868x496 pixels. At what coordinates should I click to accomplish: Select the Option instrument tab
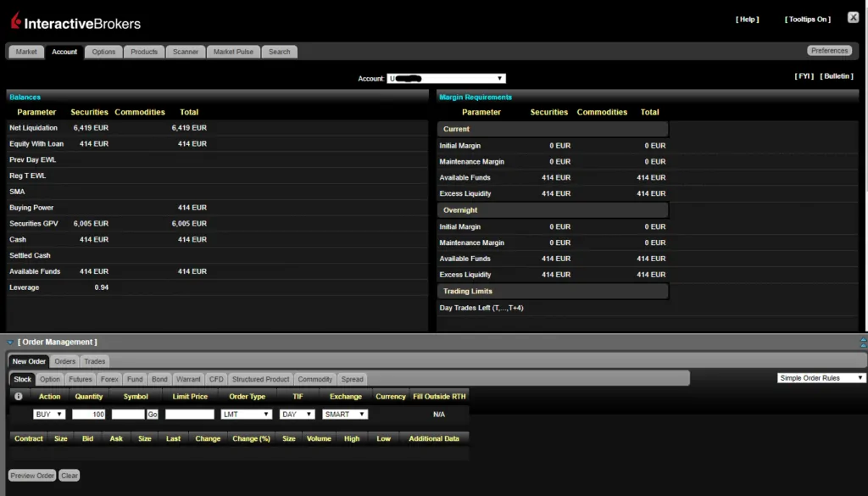(x=50, y=379)
